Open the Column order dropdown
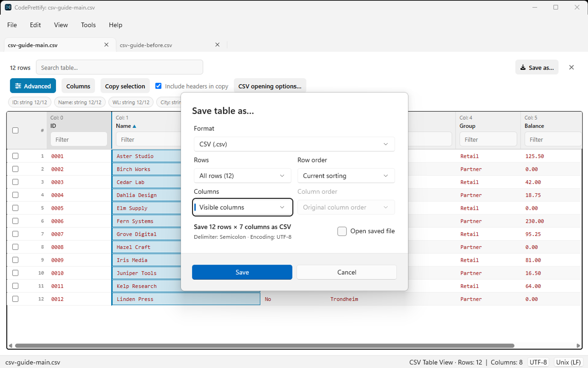Viewport: 588px width, 368px height. pos(346,207)
